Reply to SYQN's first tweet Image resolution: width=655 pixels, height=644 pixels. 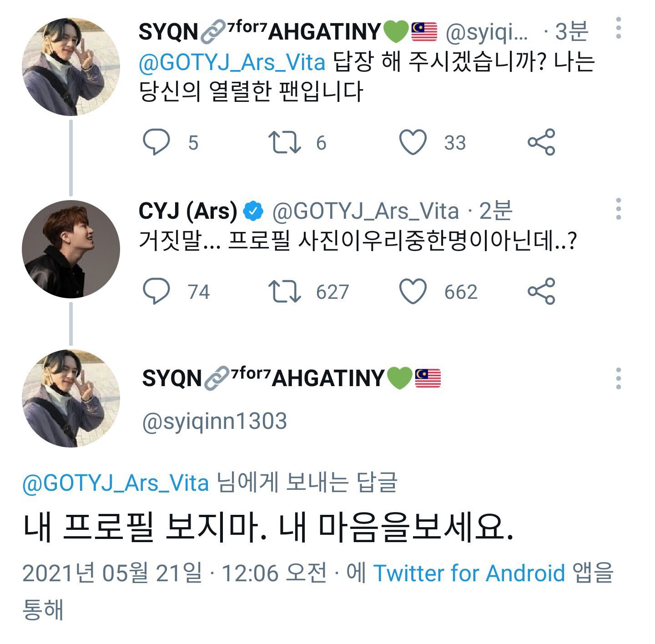click(x=156, y=142)
